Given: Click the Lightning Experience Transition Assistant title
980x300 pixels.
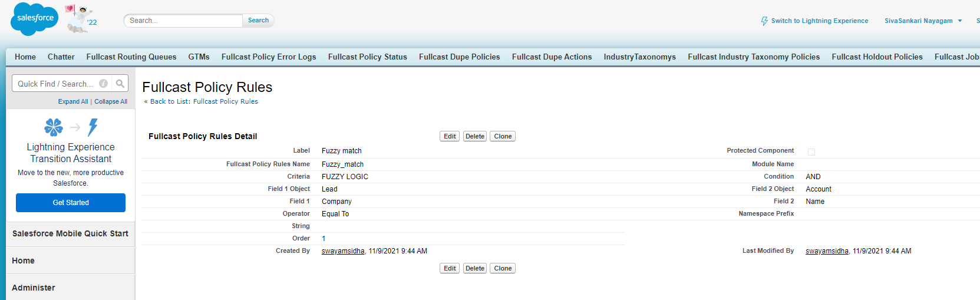Looking at the screenshot, I should (x=71, y=153).
